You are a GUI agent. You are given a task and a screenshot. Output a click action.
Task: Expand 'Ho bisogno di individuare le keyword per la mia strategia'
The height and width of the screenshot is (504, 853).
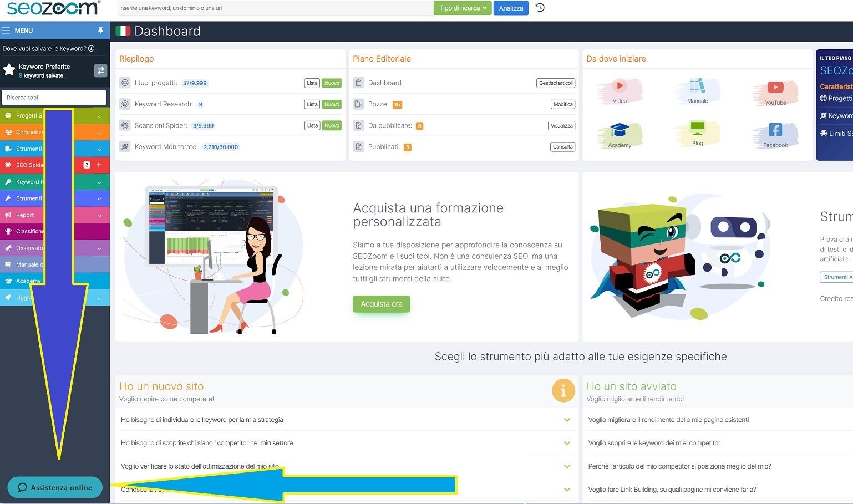click(x=346, y=420)
